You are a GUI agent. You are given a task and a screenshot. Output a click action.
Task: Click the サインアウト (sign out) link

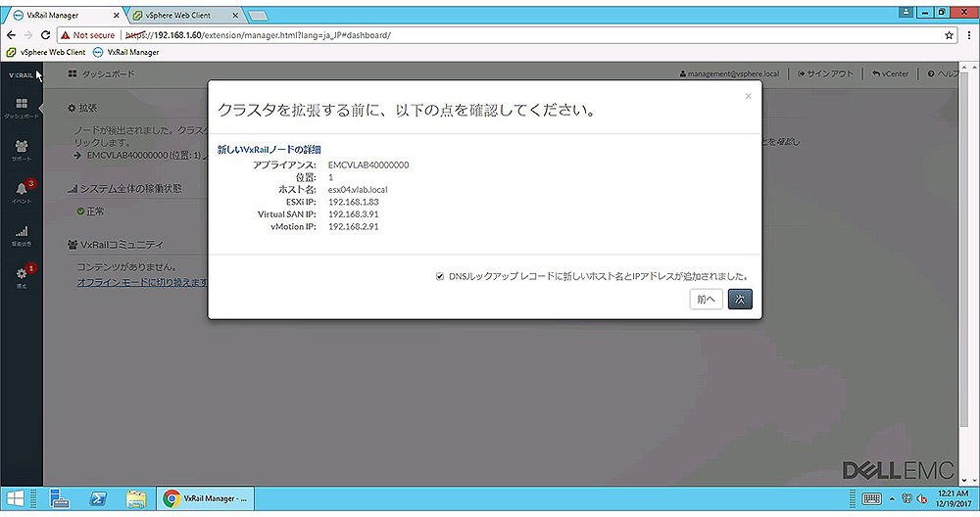825,73
